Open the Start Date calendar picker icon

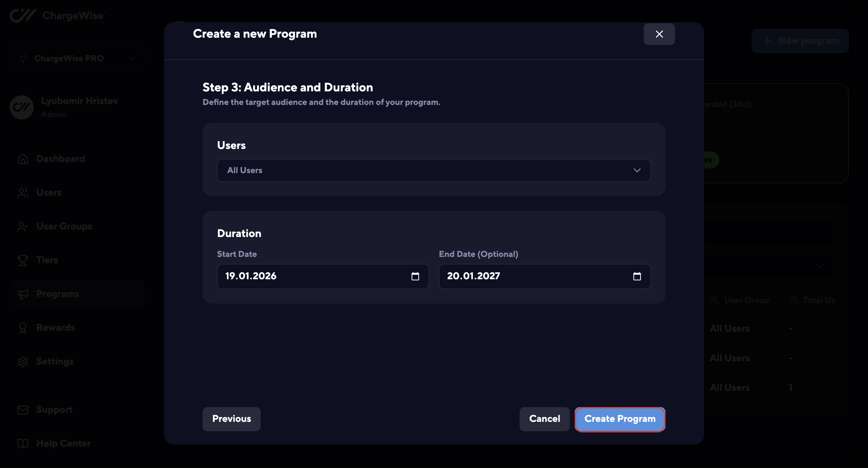click(415, 277)
